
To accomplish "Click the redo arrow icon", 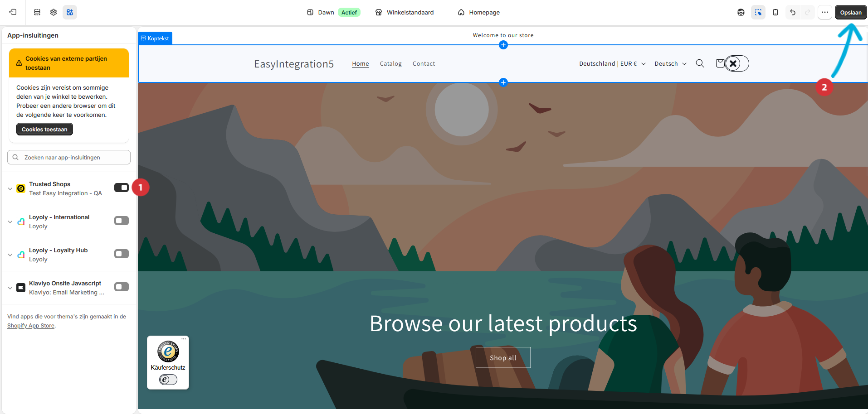I will (808, 12).
